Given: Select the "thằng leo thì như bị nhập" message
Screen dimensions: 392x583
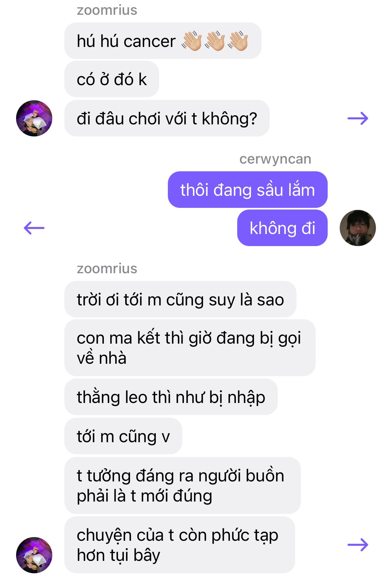Looking at the screenshot, I should [x=171, y=397].
